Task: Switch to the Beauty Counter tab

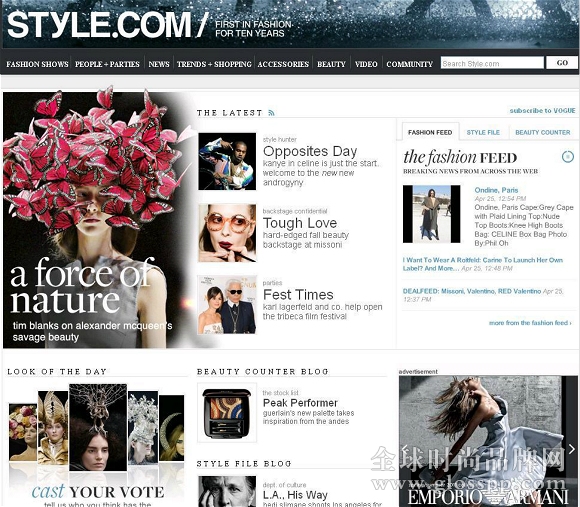Action: click(x=543, y=132)
